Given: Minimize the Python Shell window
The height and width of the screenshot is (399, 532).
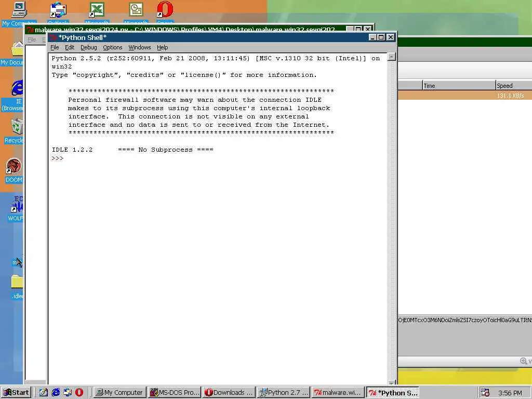Looking at the screenshot, I should pos(372,37).
